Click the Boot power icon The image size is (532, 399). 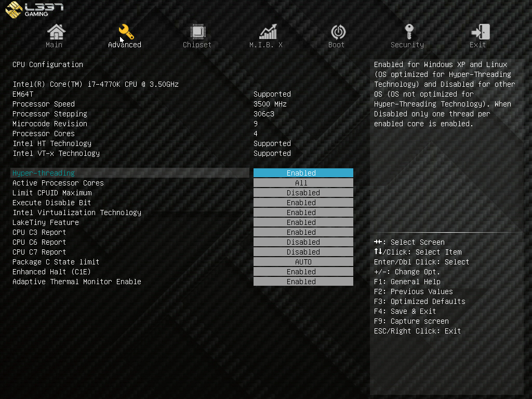[338, 32]
